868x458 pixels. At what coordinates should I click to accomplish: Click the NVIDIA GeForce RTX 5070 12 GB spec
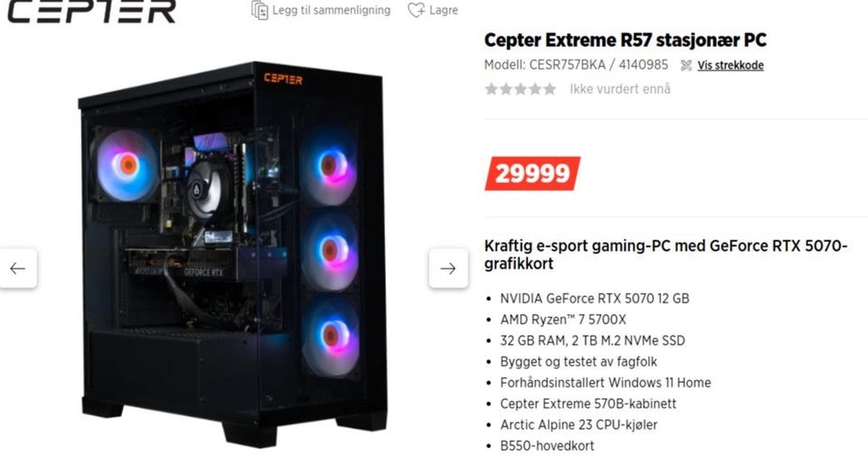pos(595,299)
